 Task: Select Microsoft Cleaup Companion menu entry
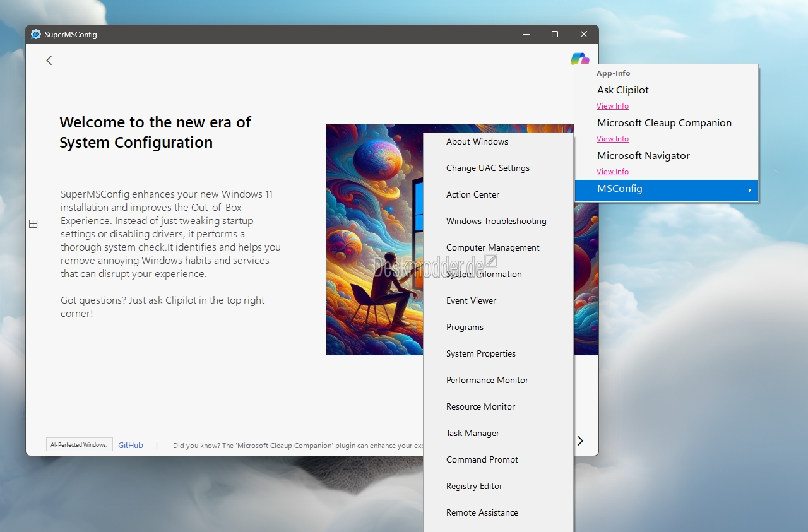(664, 123)
